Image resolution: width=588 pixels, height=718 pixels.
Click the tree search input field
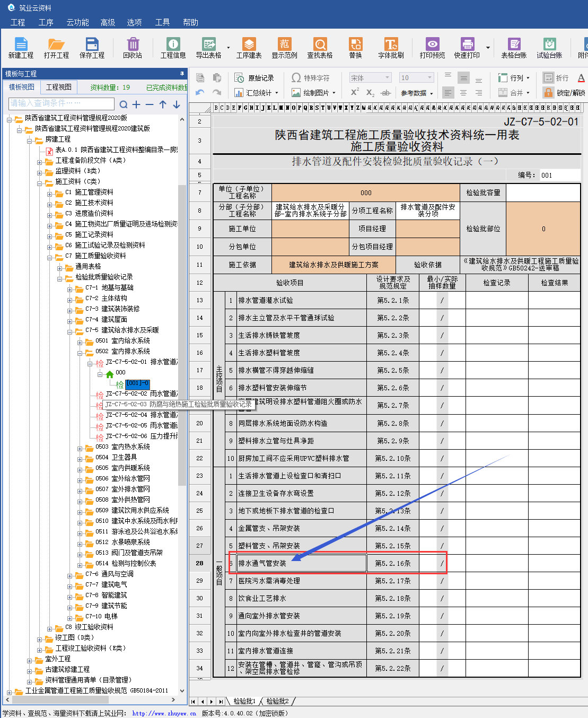coord(61,103)
